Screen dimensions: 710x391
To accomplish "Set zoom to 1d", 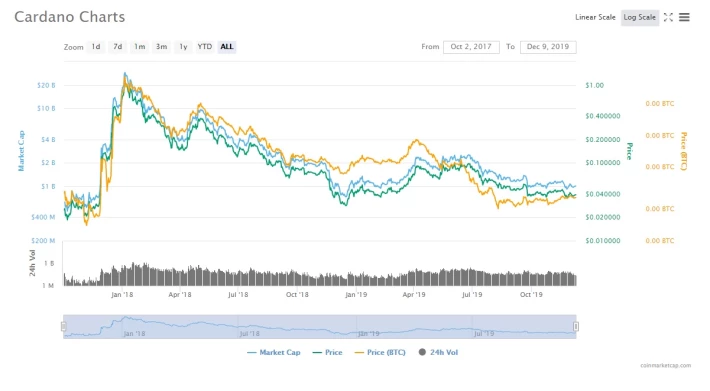I will (x=96, y=47).
